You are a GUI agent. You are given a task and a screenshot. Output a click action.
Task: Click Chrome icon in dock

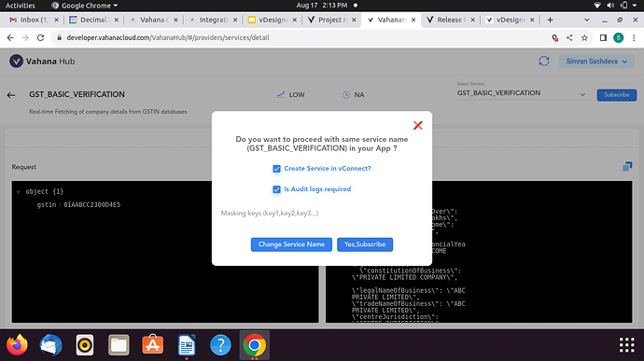254,345
